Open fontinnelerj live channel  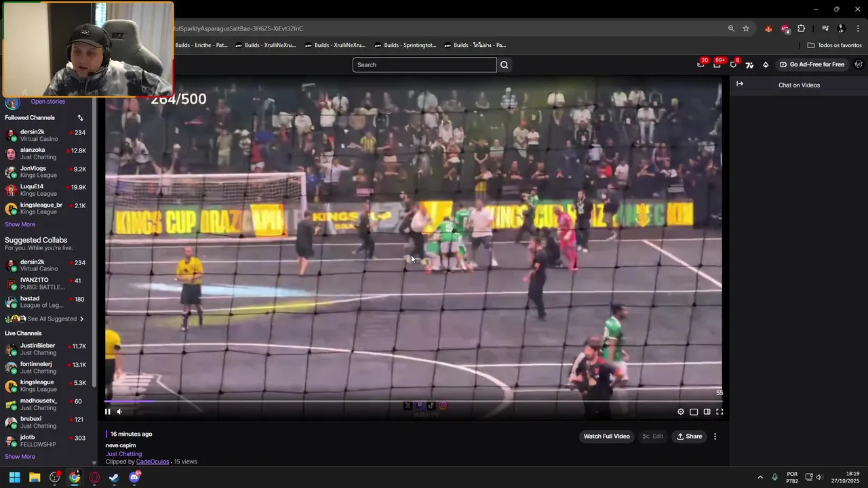click(x=46, y=367)
